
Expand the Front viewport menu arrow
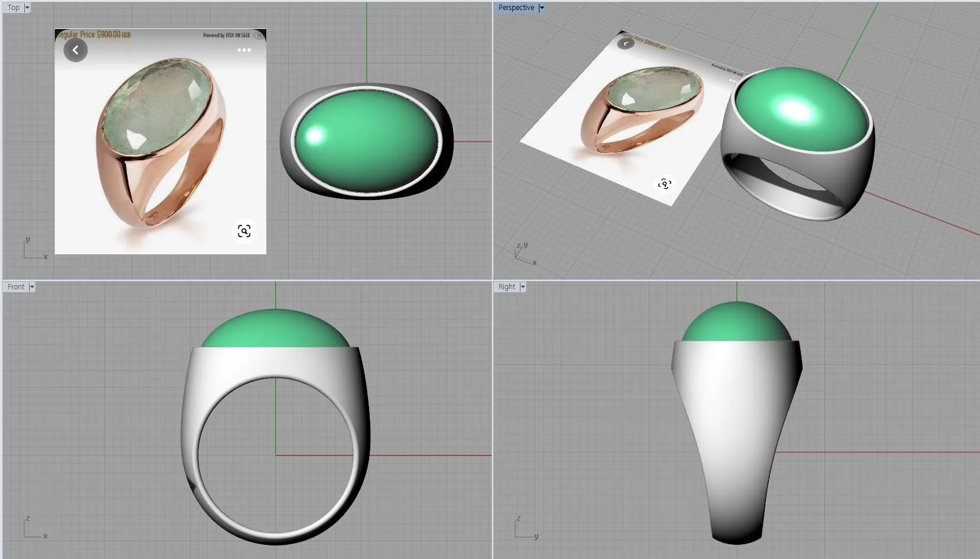coord(32,287)
